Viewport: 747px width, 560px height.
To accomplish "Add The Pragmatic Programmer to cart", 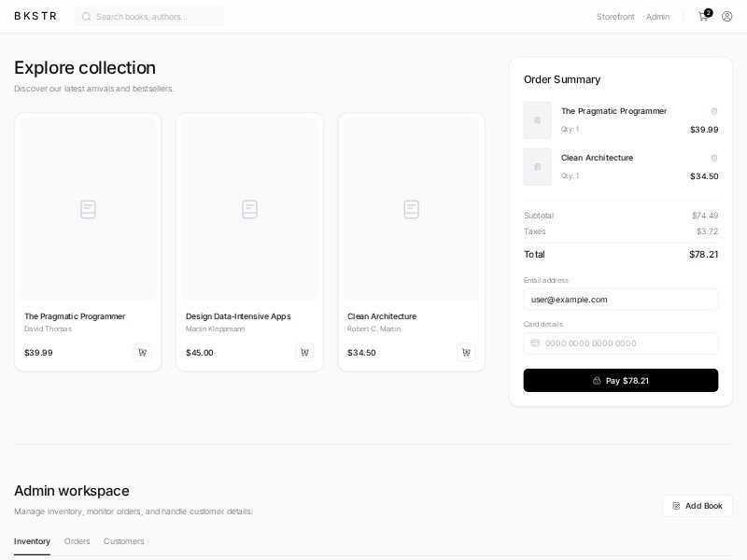I will [142, 353].
